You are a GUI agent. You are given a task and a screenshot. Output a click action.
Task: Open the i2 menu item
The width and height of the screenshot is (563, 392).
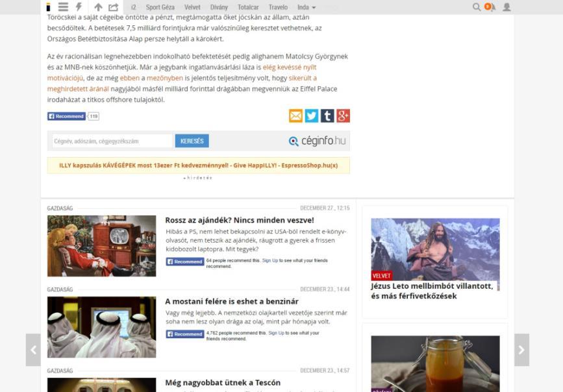[134, 7]
